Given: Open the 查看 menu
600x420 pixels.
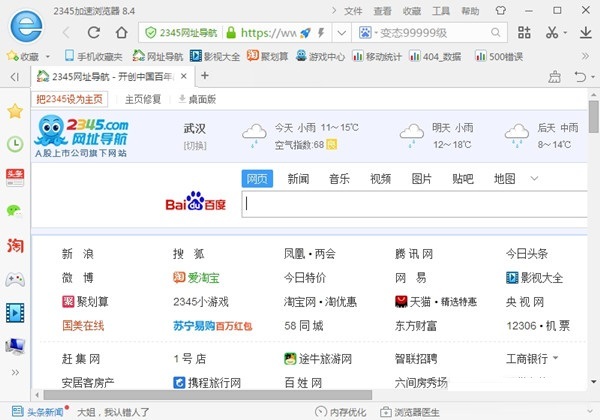Looking at the screenshot, I should pyautogui.click(x=382, y=11).
